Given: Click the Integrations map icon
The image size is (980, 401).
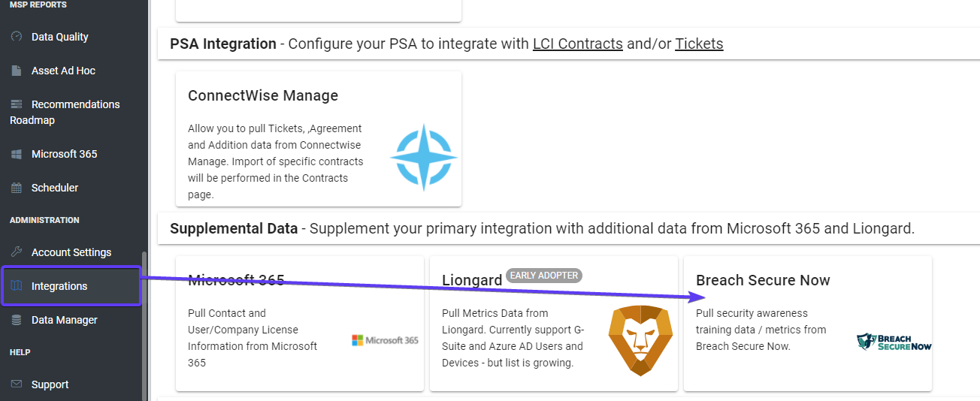Looking at the screenshot, I should pyautogui.click(x=17, y=286).
